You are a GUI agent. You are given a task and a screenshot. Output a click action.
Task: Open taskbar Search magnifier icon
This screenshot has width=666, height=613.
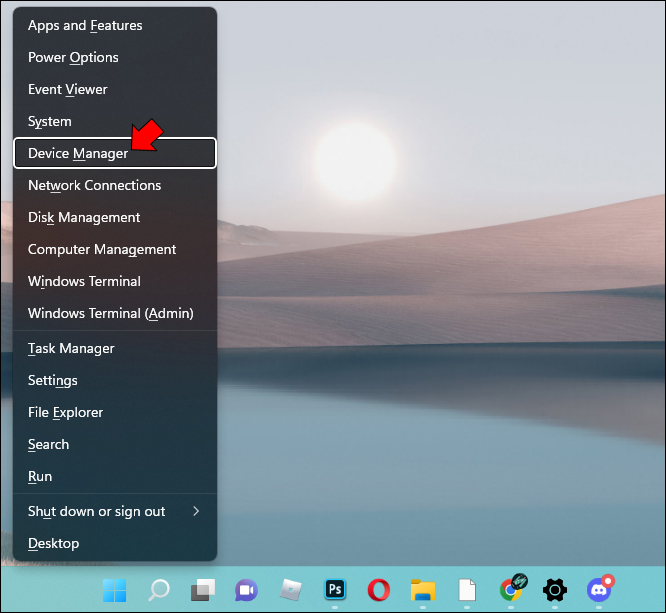click(x=159, y=590)
